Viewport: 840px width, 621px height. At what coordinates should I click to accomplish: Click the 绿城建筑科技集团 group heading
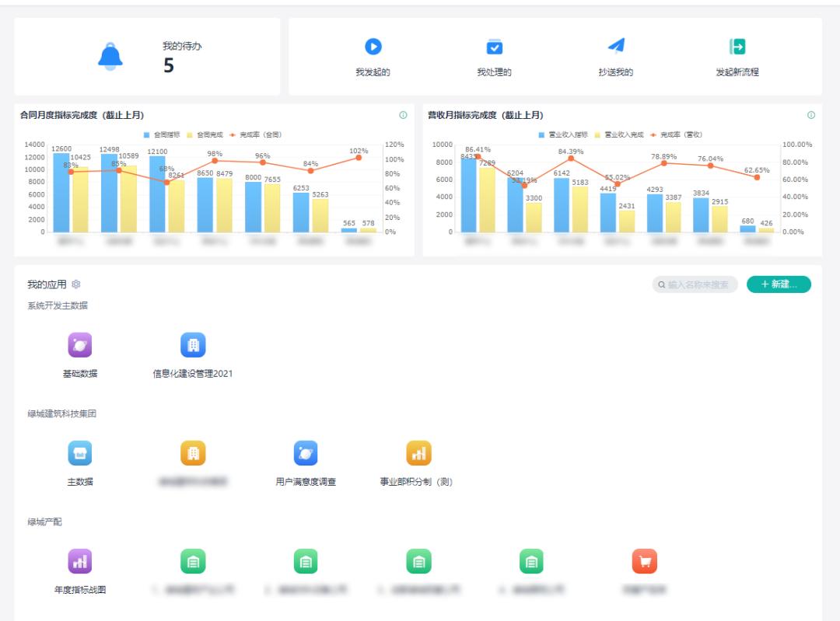click(61, 413)
